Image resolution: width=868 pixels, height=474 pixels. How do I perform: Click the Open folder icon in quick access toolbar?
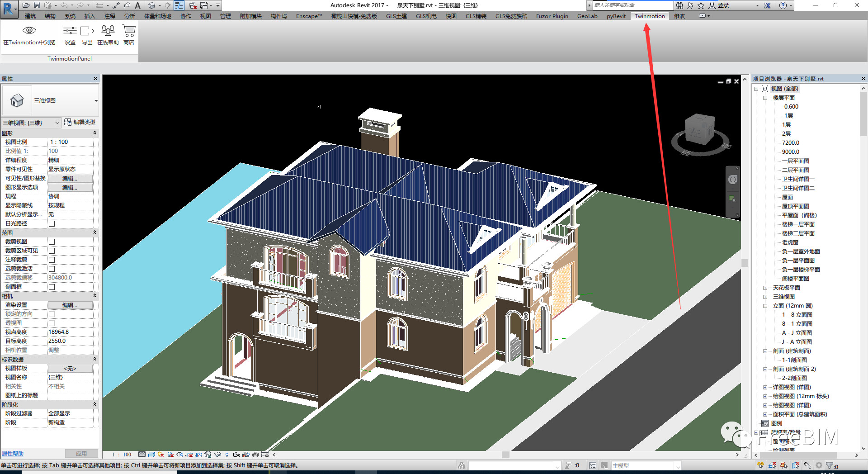tap(26, 5)
